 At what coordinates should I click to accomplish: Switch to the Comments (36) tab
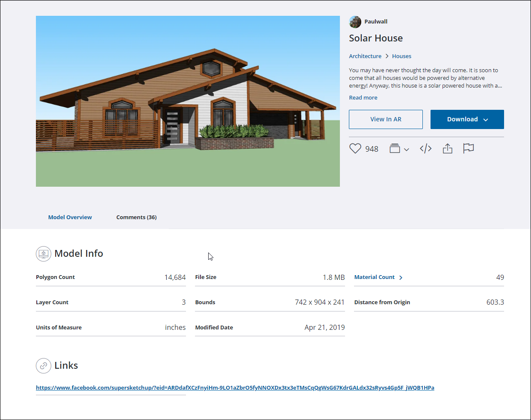pyautogui.click(x=136, y=217)
